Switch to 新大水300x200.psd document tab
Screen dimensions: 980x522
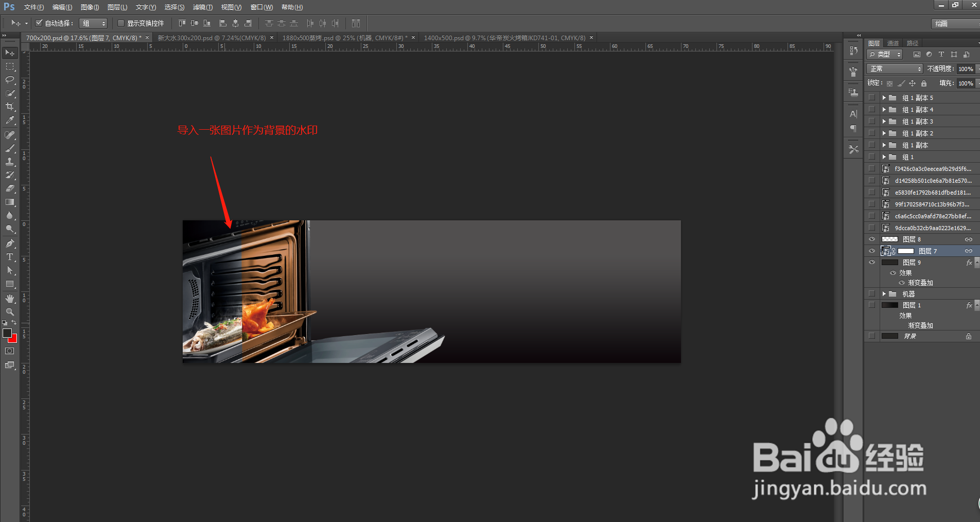(x=212, y=38)
